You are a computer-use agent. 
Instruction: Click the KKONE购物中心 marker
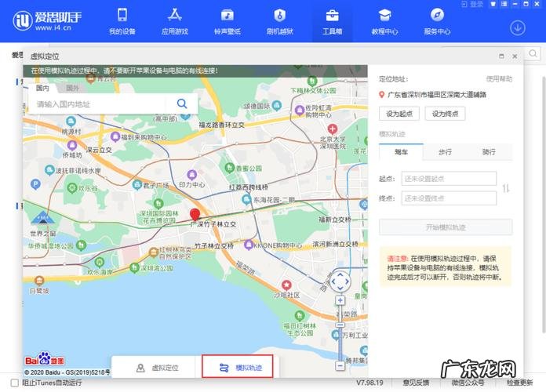coord(248,245)
